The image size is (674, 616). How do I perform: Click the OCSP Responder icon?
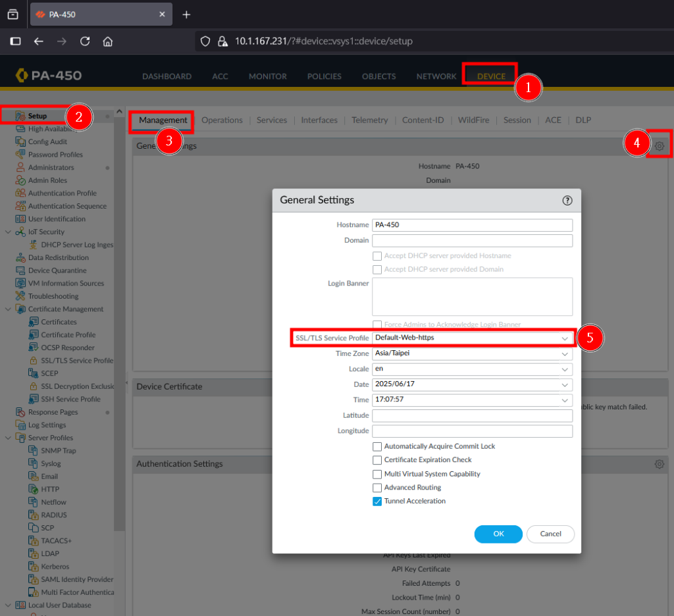(x=33, y=347)
